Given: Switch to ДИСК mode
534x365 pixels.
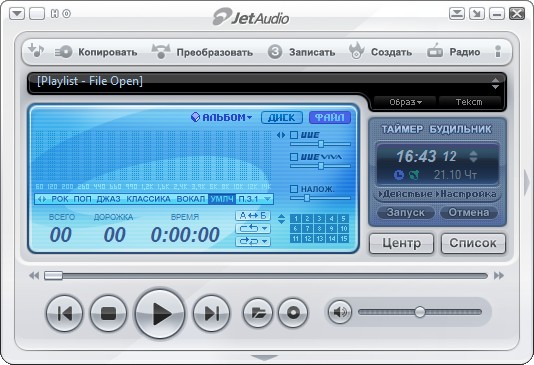Looking at the screenshot, I should [282, 117].
